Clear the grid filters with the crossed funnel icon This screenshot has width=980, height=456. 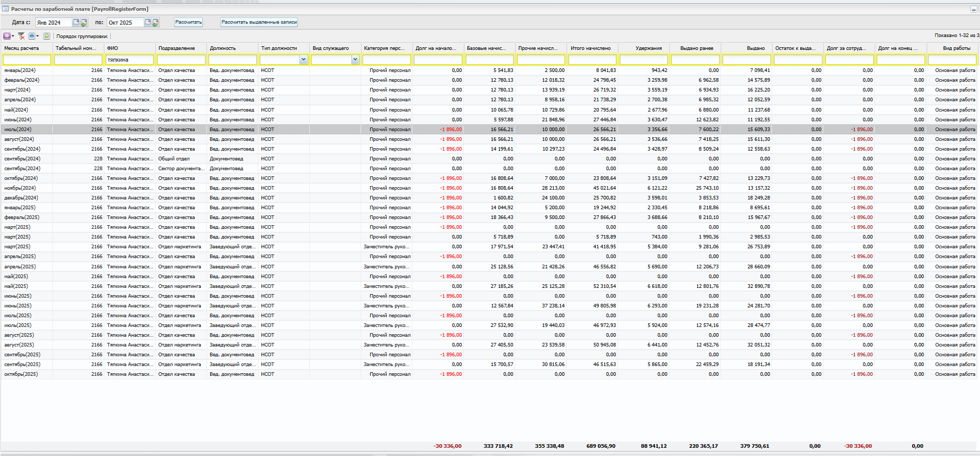21,36
